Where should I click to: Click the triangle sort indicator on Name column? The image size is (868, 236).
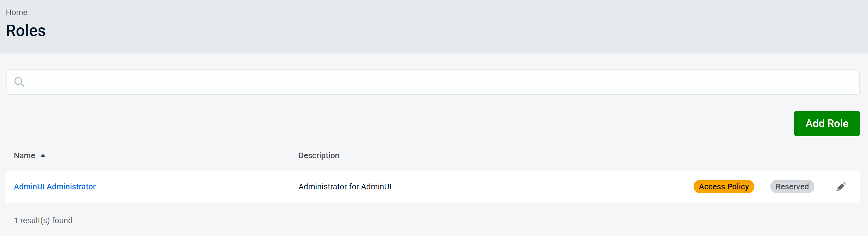pos(43,156)
